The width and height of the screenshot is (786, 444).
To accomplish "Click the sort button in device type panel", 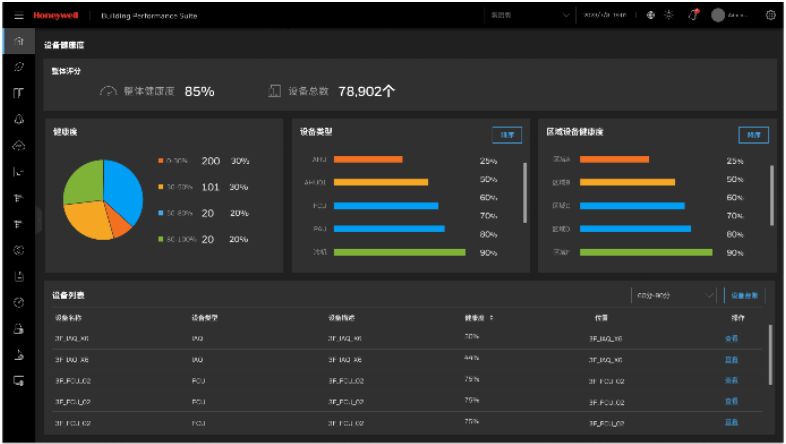I will click(x=506, y=135).
